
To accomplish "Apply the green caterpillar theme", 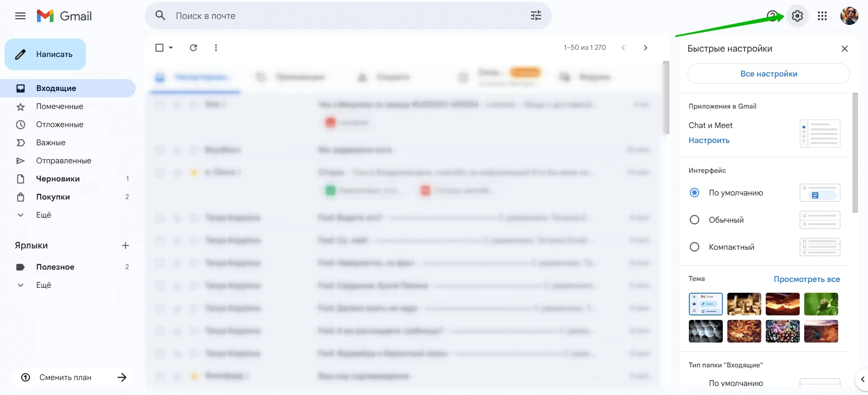I will pyautogui.click(x=821, y=304).
